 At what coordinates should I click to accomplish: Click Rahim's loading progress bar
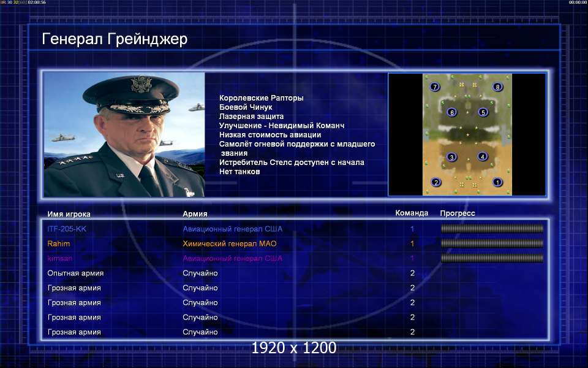pyautogui.click(x=492, y=243)
